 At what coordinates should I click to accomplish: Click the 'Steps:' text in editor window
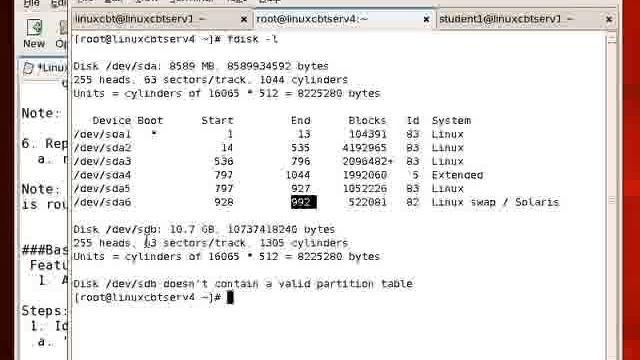43,311
